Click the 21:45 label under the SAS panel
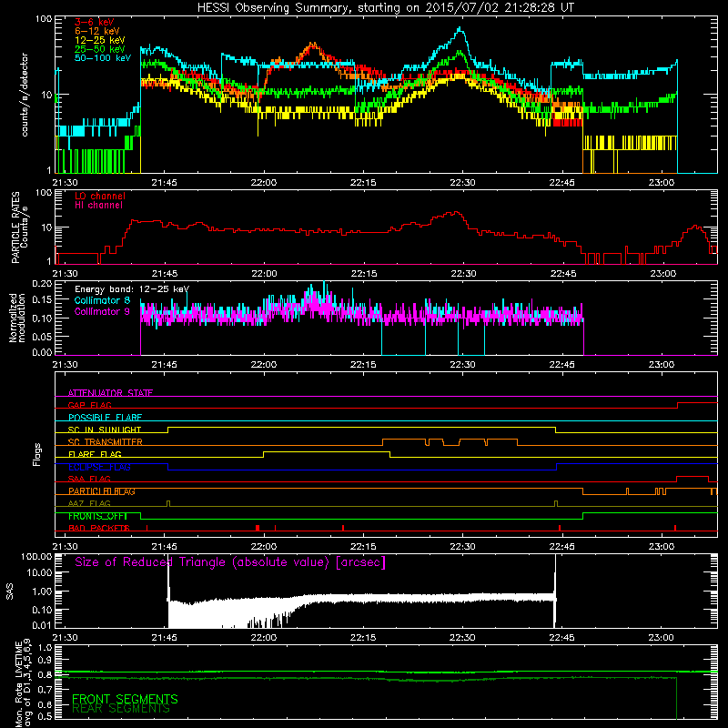The image size is (728, 728). point(165,637)
